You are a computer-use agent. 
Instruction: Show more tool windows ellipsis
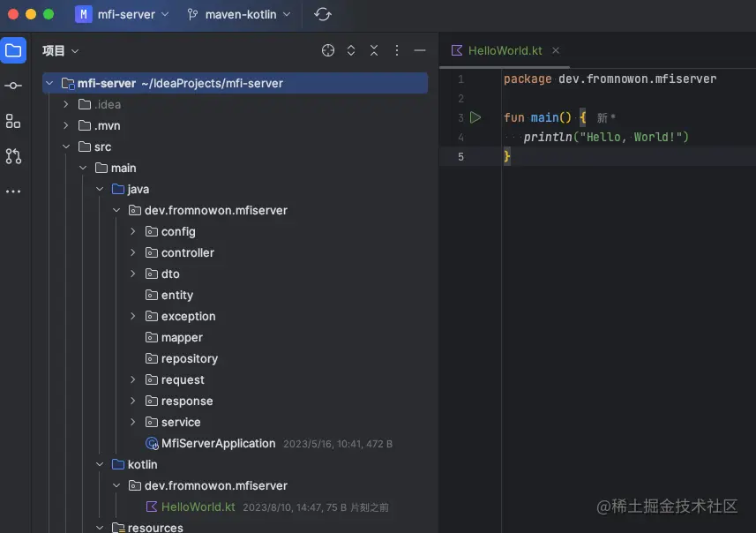(13, 191)
